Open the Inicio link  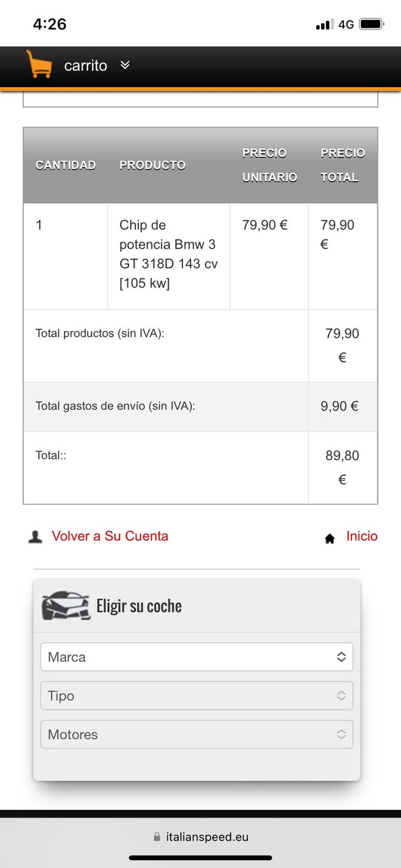click(362, 536)
